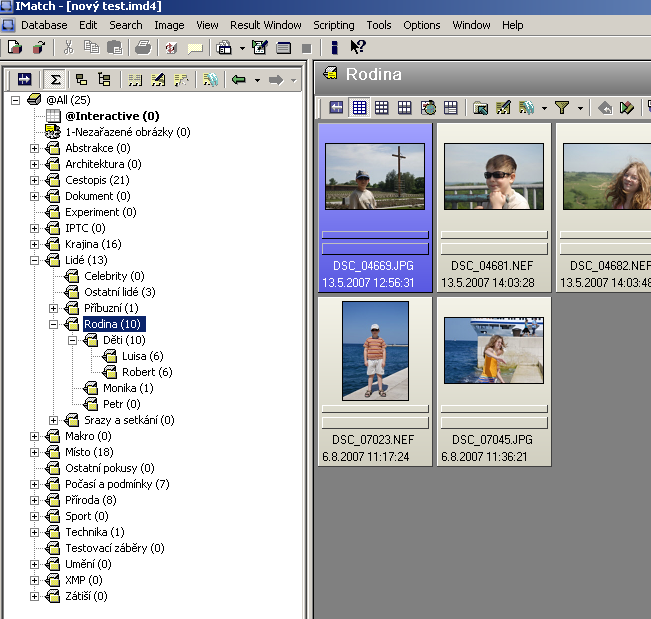Screen dimensions: 651x619
Task: Click the Copy icon in main toolbar
Action: [x=91, y=47]
